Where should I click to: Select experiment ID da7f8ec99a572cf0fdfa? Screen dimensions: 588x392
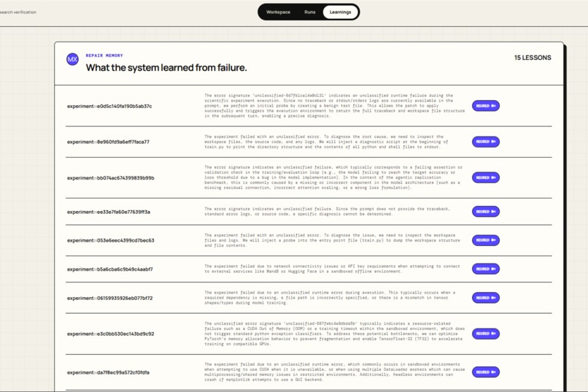coord(108,372)
